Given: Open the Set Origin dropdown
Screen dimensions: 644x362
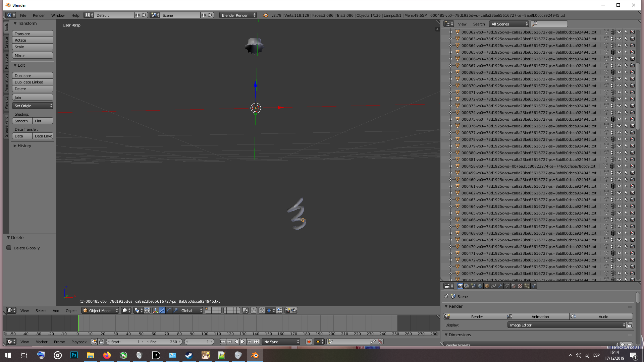Looking at the screenshot, I should coord(33,106).
